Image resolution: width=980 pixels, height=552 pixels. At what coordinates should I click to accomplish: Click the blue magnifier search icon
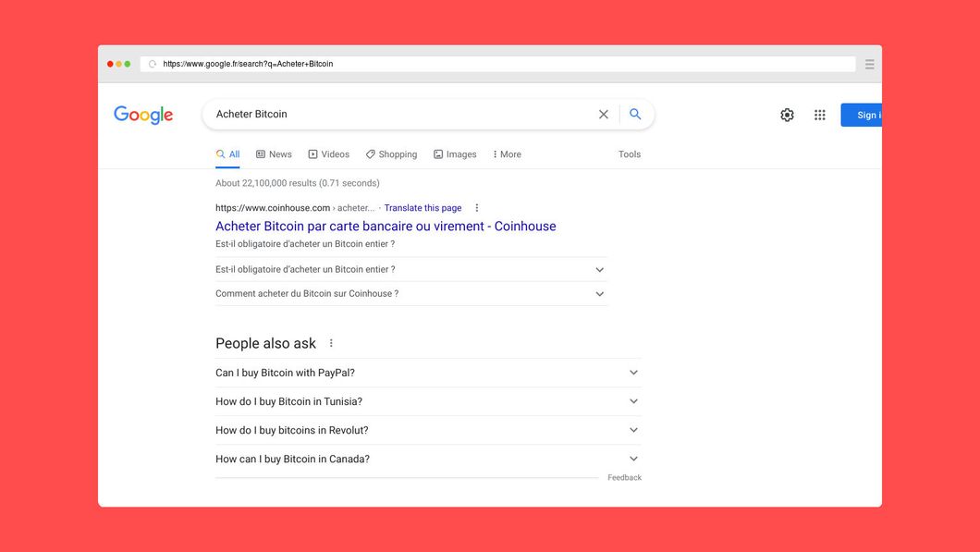point(635,115)
